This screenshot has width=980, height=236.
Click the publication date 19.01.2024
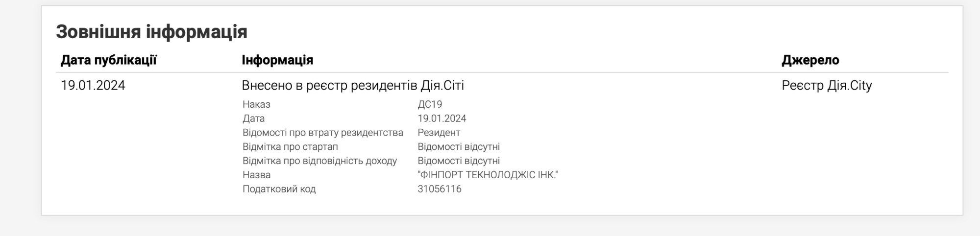(x=93, y=86)
